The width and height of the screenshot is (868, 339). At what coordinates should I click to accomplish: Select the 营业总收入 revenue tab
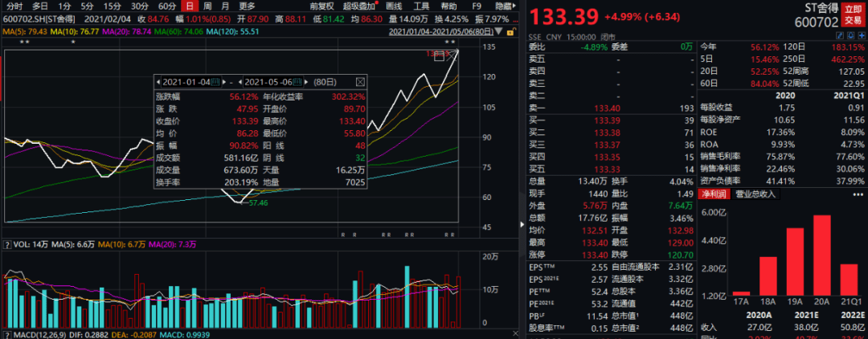coord(756,194)
